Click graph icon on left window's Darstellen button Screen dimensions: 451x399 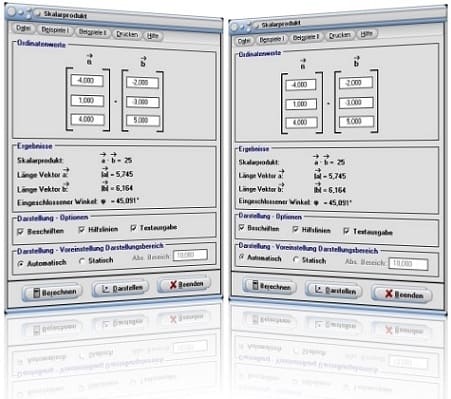tap(106, 289)
